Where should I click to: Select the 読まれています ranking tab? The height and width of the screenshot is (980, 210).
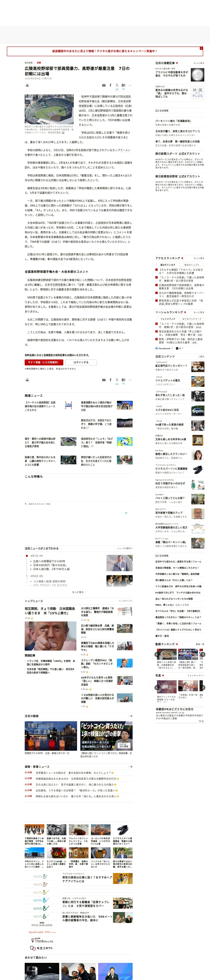point(168,265)
